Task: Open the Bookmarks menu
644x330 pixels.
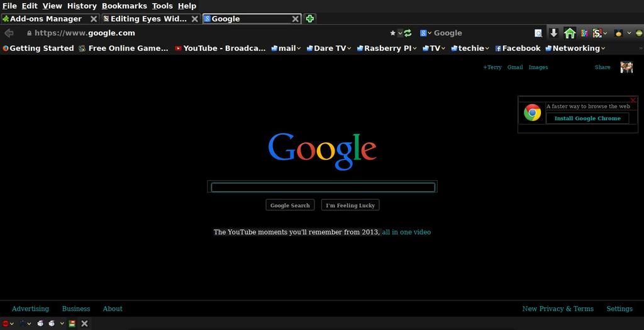Action: [x=125, y=6]
